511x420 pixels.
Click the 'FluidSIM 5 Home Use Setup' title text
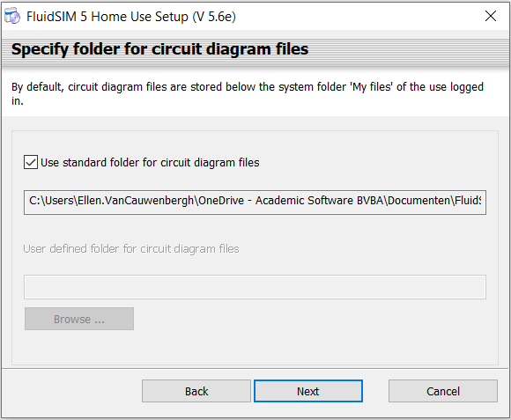pos(107,17)
